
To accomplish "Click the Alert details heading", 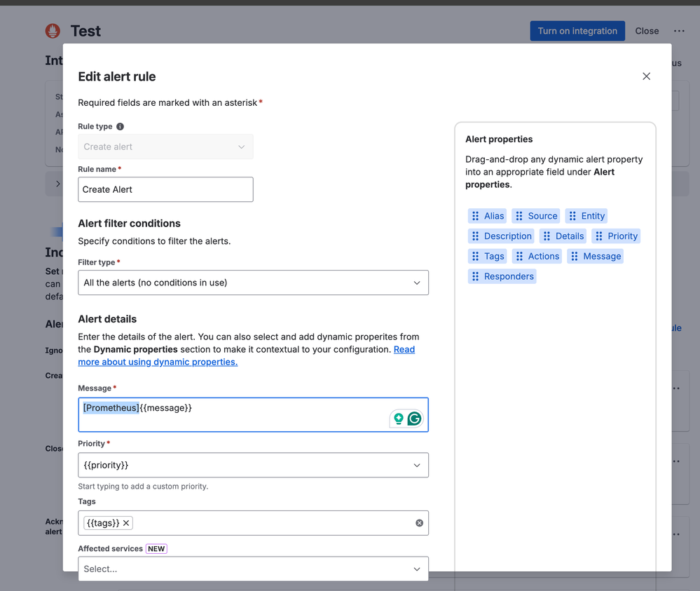I will pos(107,319).
